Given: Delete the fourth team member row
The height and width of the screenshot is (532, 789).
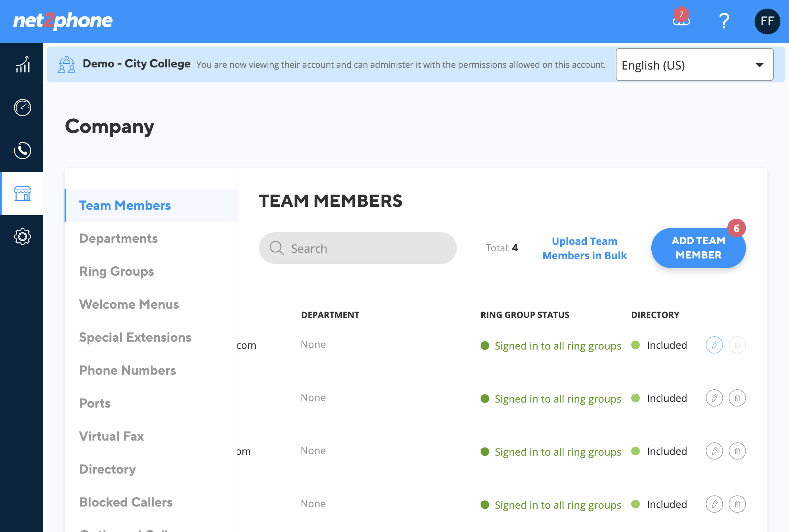Looking at the screenshot, I should point(737,504).
